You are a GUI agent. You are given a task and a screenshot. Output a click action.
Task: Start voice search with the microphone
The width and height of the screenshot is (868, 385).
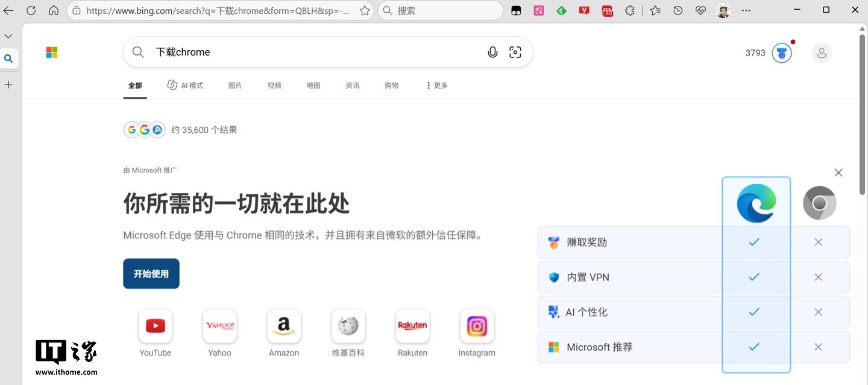pyautogui.click(x=492, y=52)
